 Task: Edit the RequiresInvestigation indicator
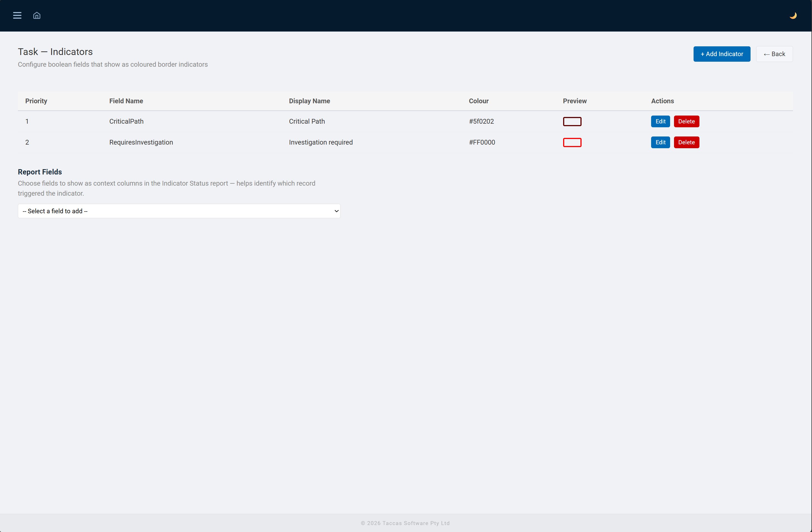click(x=660, y=142)
